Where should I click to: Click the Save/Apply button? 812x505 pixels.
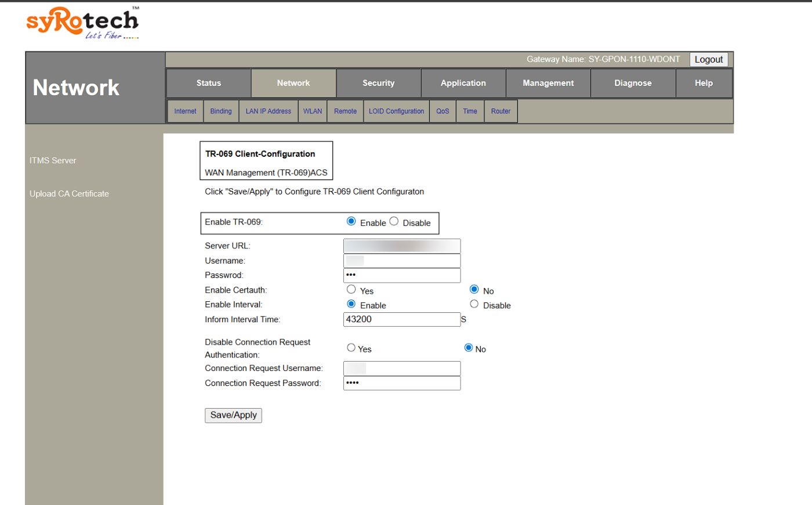coord(233,415)
